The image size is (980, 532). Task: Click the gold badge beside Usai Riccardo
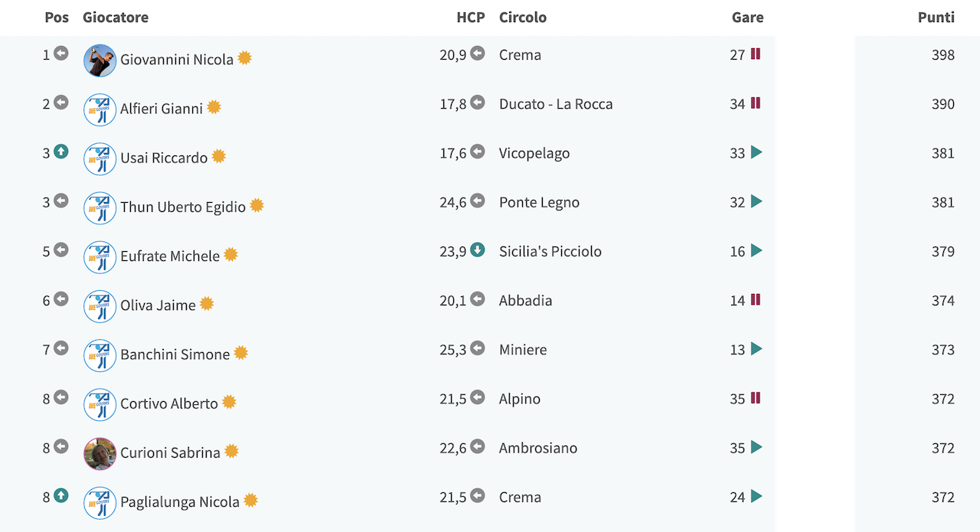click(x=219, y=156)
